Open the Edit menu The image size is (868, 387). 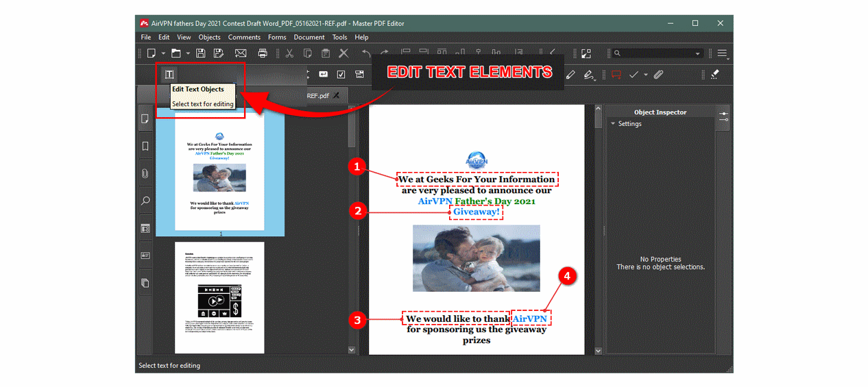[164, 37]
